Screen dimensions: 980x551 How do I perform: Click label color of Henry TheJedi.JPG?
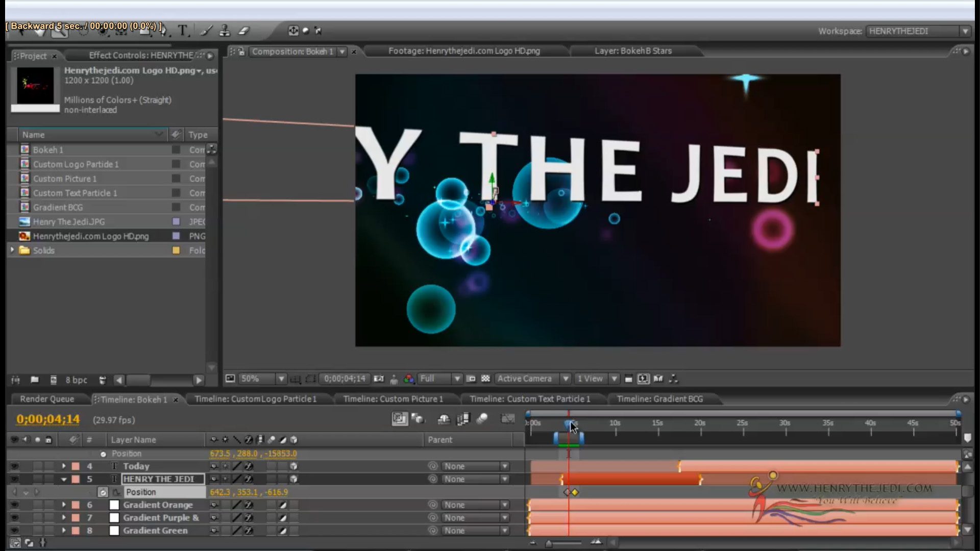176,221
